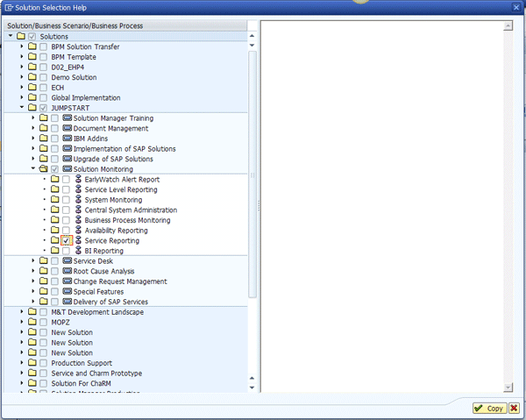This screenshot has width=526, height=420.
Task: Expand the Production Support node
Action: coord(22,362)
